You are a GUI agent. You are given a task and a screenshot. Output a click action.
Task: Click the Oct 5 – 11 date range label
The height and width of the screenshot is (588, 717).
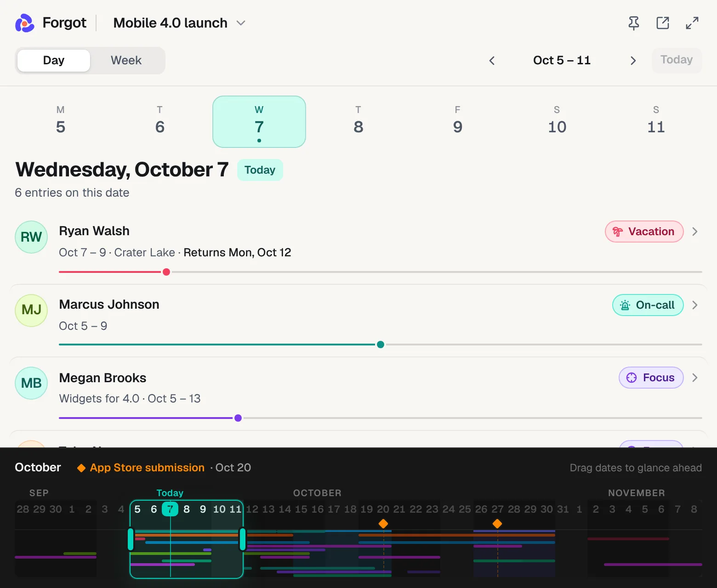click(x=562, y=61)
